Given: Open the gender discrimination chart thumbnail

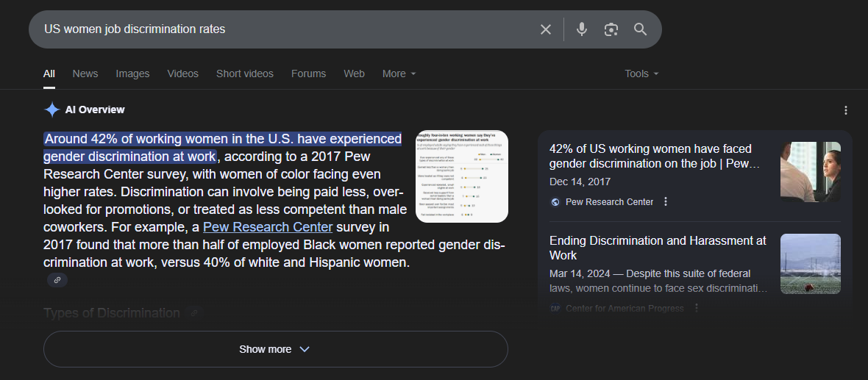Looking at the screenshot, I should click(x=462, y=176).
